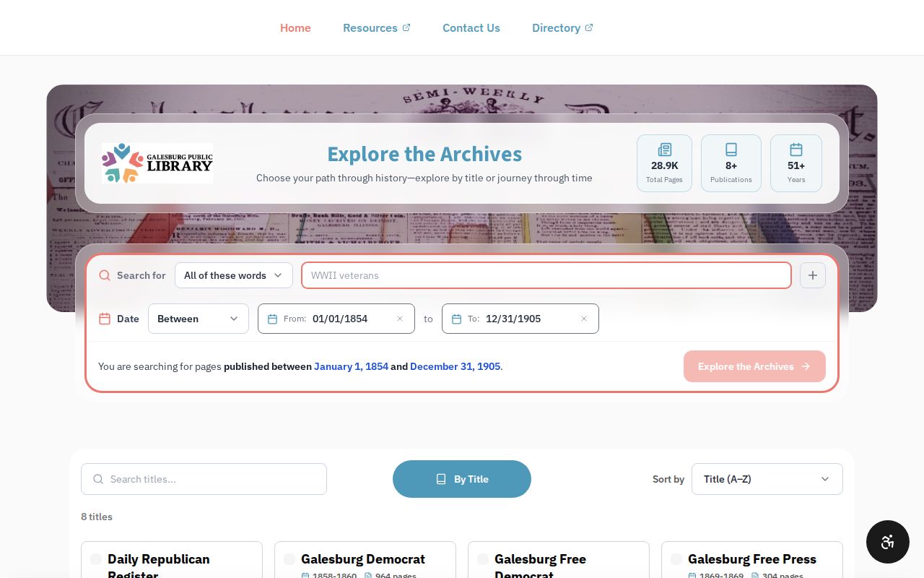This screenshot has height=578, width=924.
Task: Focus the WWII veterans search field
Action: (x=546, y=275)
